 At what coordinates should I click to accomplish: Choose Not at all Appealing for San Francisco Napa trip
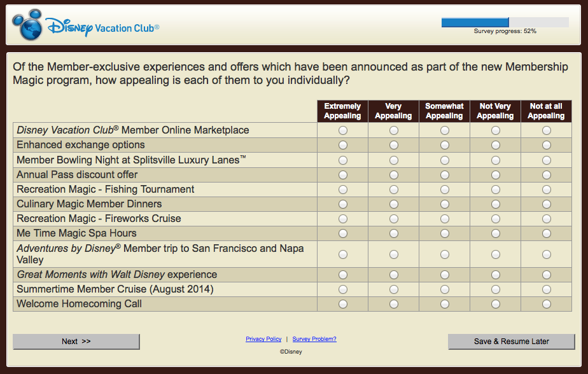click(x=547, y=254)
